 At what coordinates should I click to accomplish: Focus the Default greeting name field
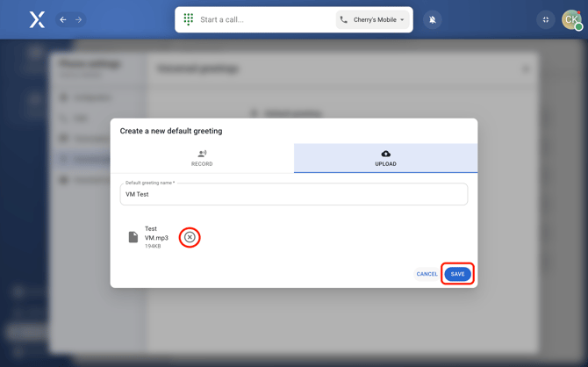pos(294,195)
